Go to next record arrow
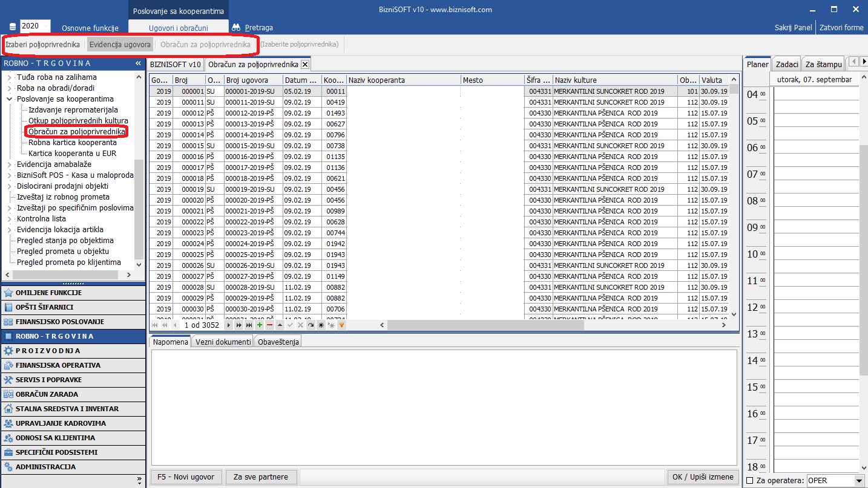The image size is (868, 488). [x=229, y=325]
